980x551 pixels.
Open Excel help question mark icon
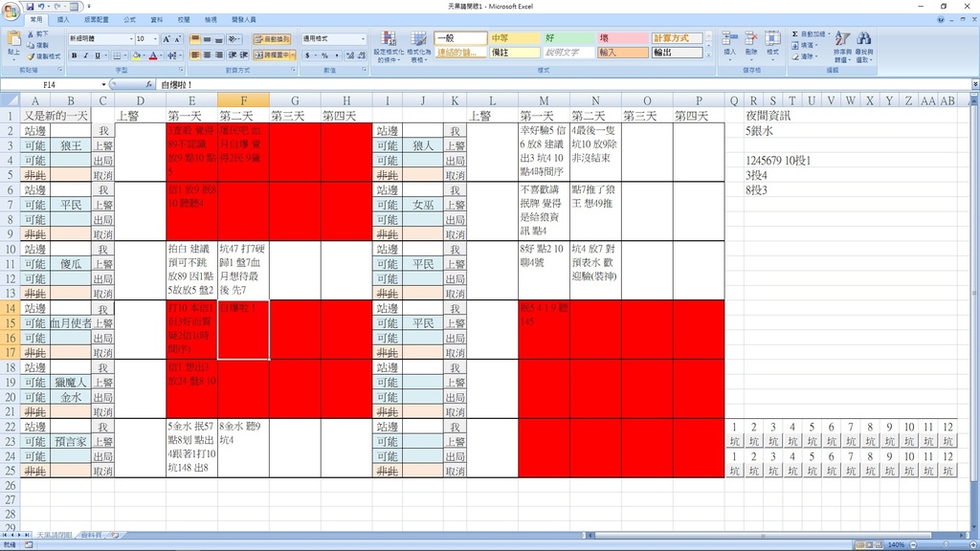point(941,19)
